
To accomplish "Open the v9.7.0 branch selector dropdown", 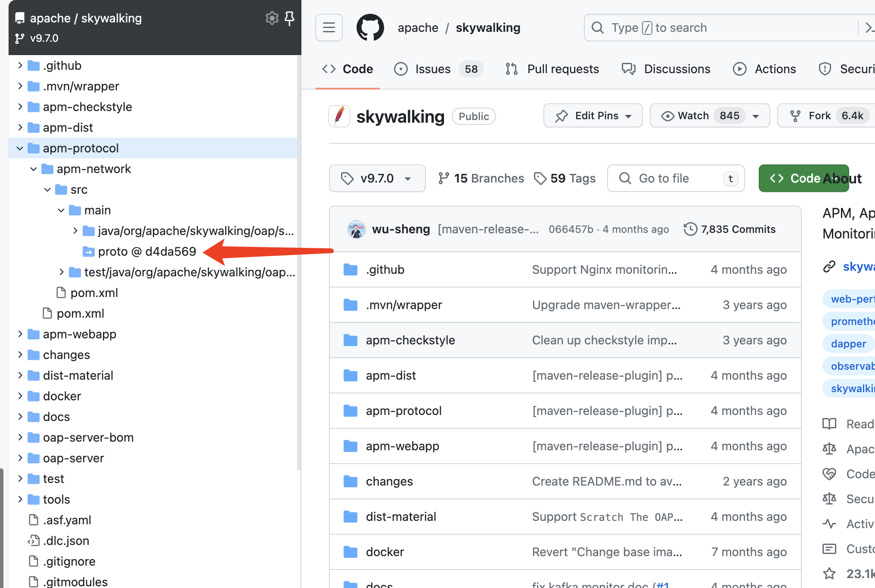I will 377,178.
